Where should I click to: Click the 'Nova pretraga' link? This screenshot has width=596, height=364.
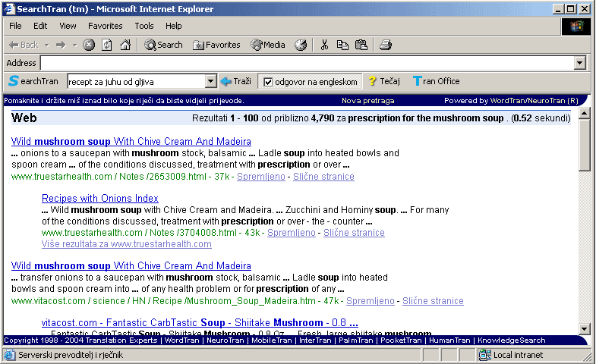point(367,101)
